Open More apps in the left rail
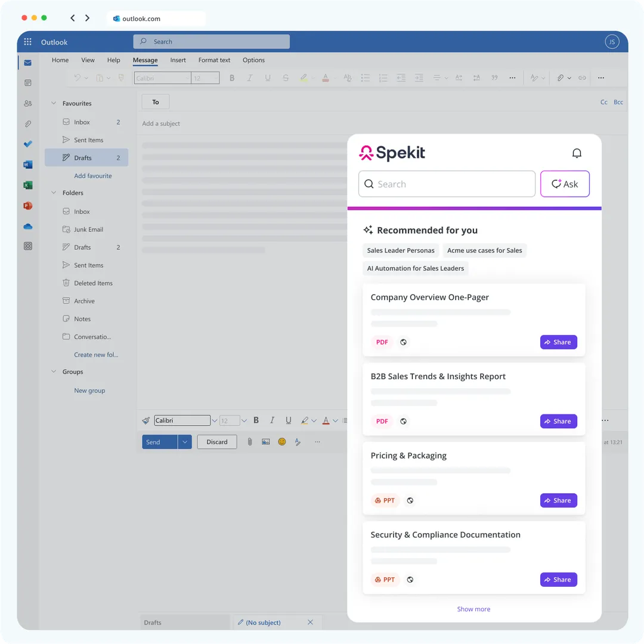 (x=27, y=246)
